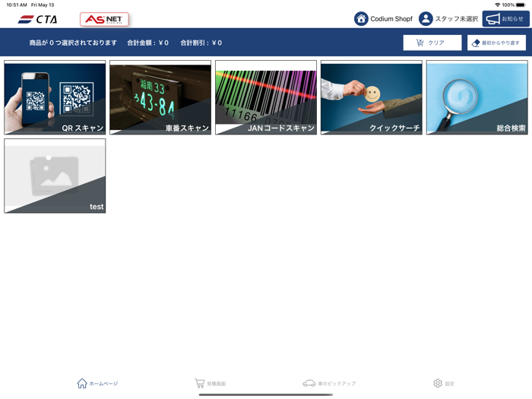This screenshot has width=532, height=399.
Task: Tap the cart icon in クリア button
Action: click(420, 43)
